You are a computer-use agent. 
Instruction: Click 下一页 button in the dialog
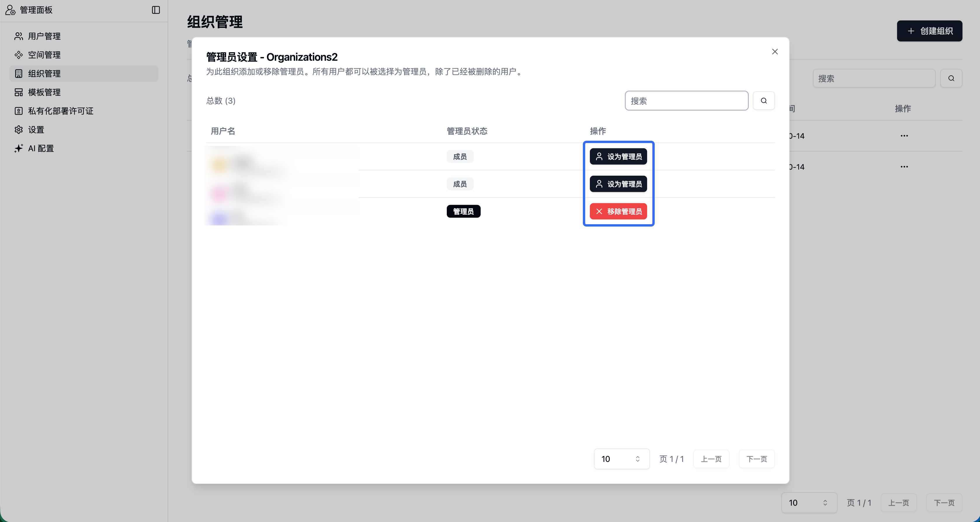pyautogui.click(x=756, y=459)
